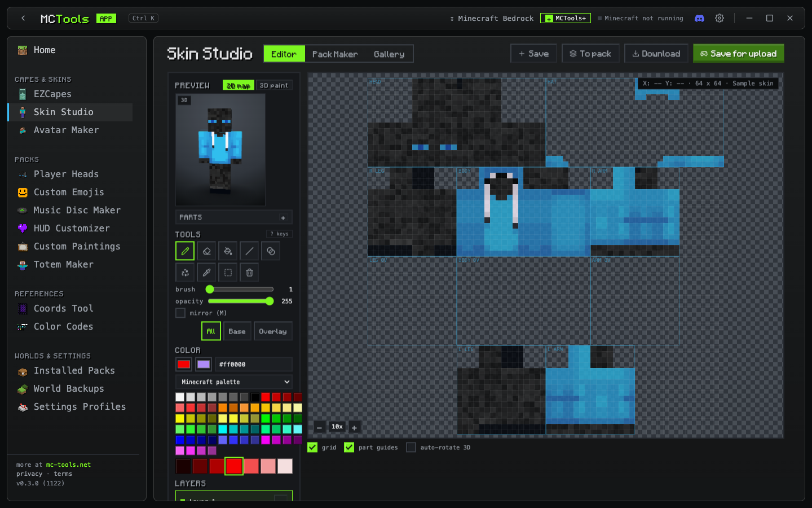The width and height of the screenshot is (812, 508).
Task: Select the Pencil drawing tool
Action: click(185, 251)
